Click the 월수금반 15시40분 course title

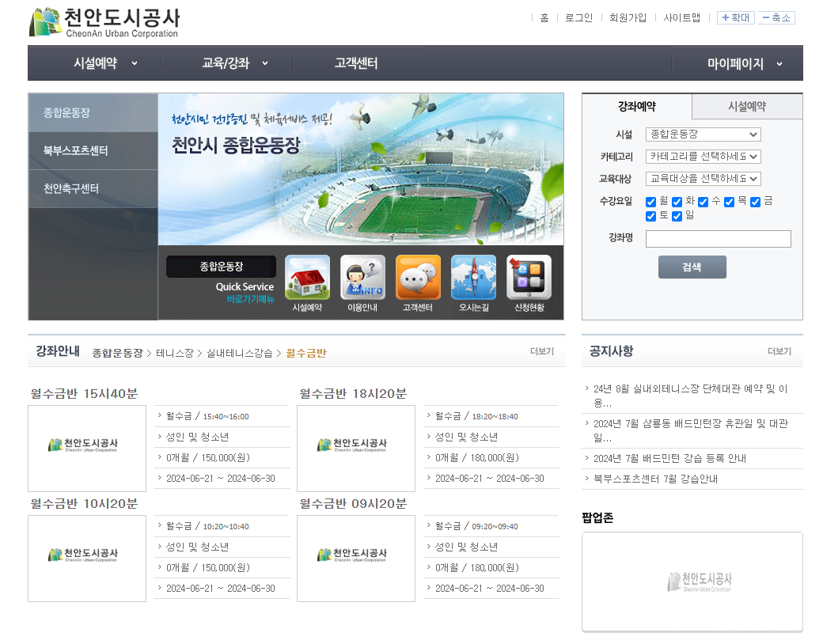pos(84,394)
